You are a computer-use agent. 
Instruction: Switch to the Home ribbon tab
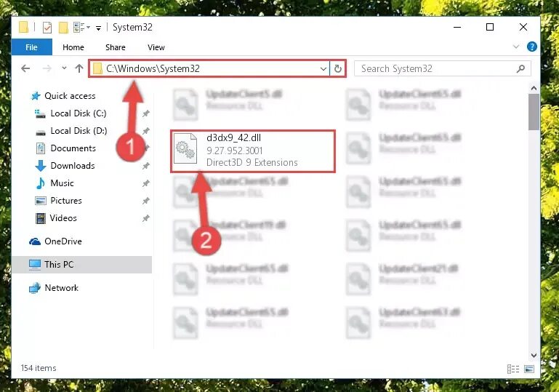coord(73,47)
